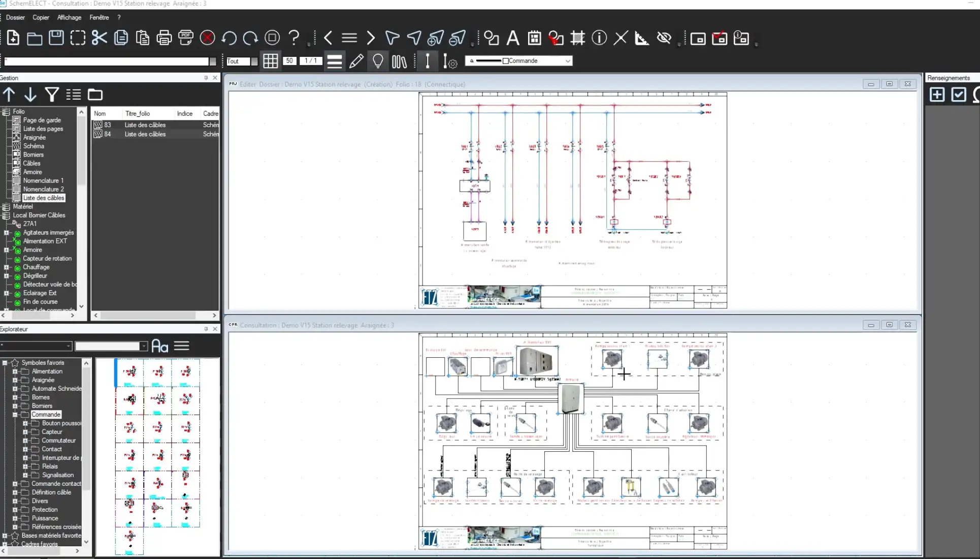Select the text tool letter A
Viewport: 980px width, 559px height.
pyautogui.click(x=513, y=38)
